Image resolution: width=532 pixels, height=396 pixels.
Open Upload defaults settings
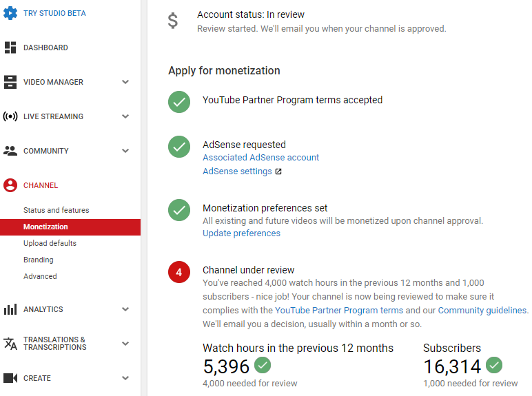[x=50, y=243]
